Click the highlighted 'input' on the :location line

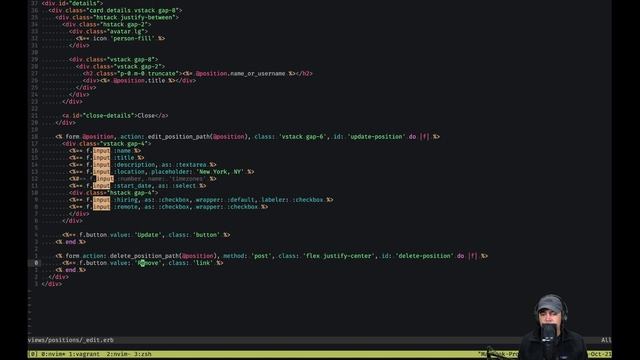click(101, 171)
